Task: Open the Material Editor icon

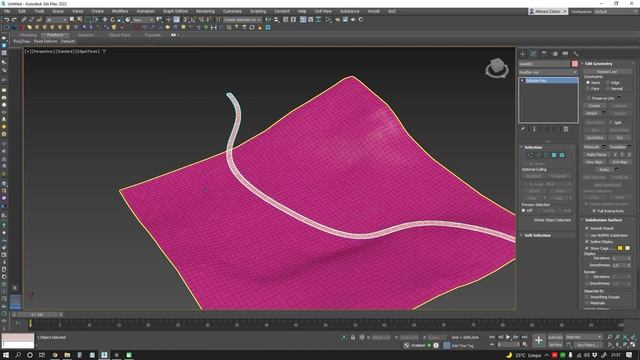Action: click(329, 20)
